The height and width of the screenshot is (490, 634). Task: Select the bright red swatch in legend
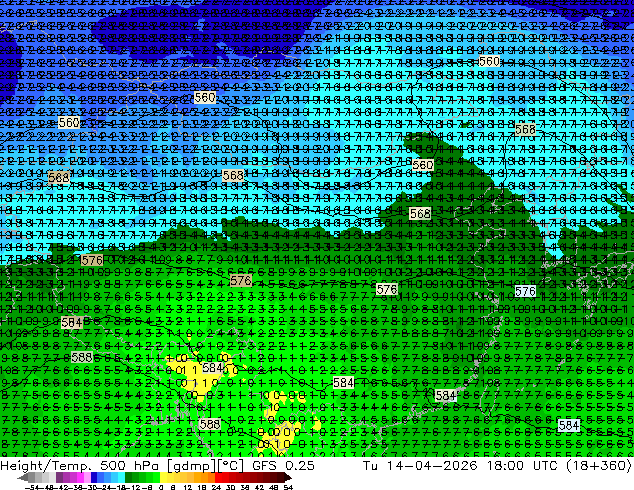[218, 478]
